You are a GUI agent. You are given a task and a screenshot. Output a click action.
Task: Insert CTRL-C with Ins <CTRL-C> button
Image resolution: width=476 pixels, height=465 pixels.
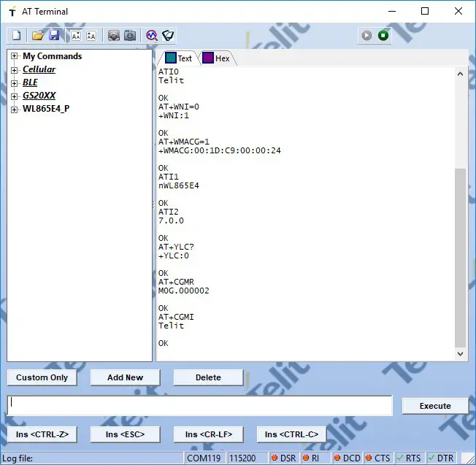click(291, 434)
